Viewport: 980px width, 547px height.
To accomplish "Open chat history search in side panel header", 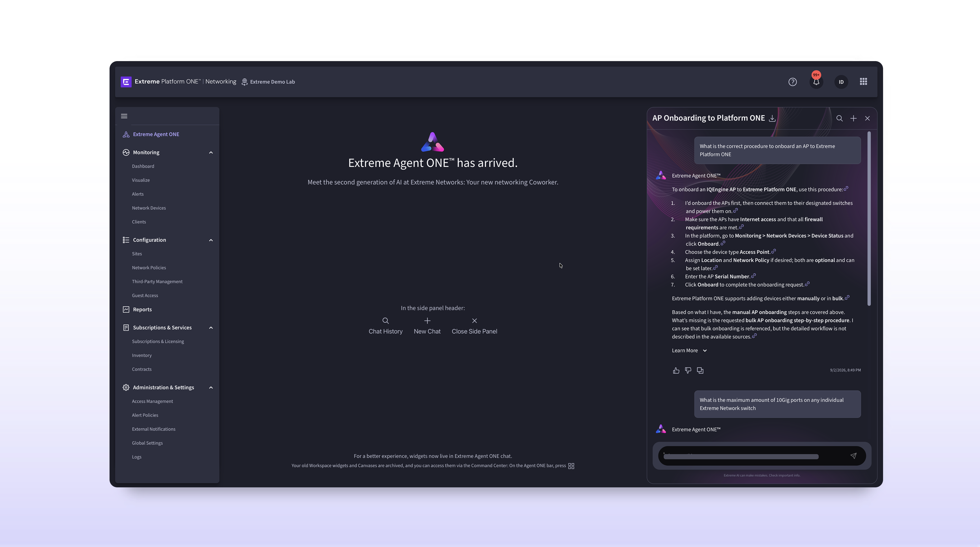I will [x=839, y=118].
